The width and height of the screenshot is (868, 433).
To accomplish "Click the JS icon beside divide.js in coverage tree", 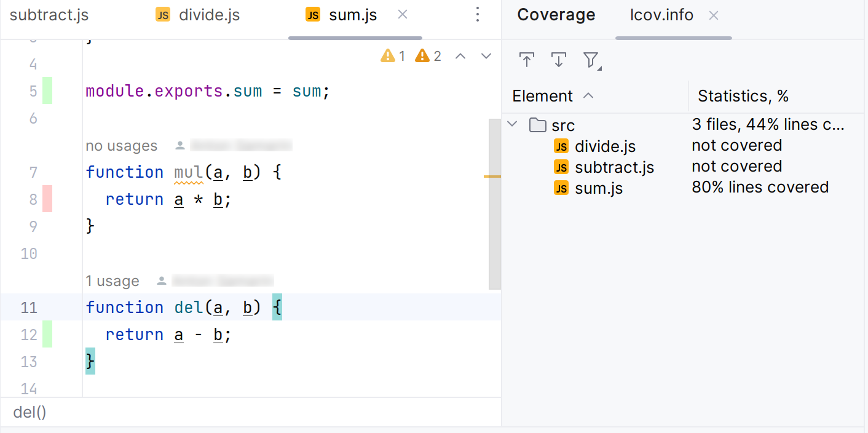I will [561, 146].
